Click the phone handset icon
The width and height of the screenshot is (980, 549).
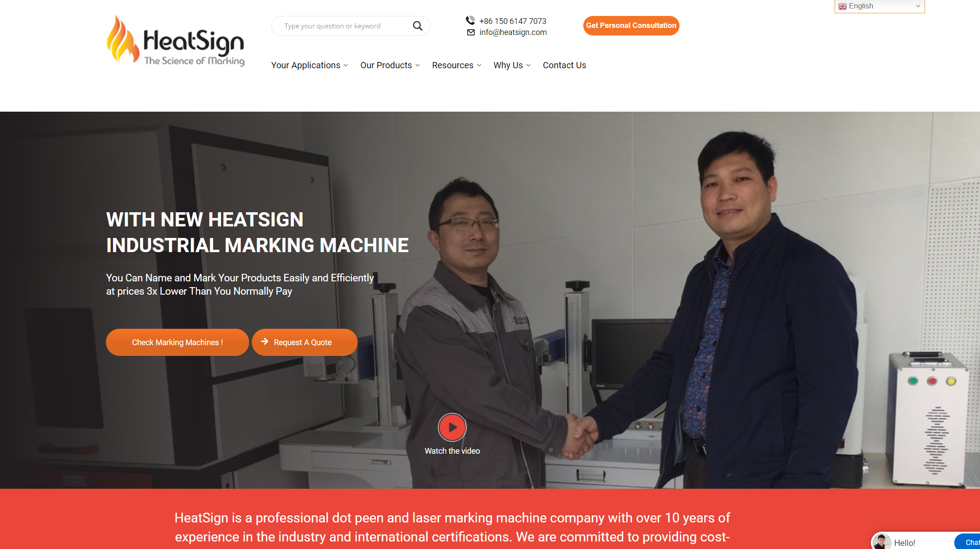click(x=470, y=20)
